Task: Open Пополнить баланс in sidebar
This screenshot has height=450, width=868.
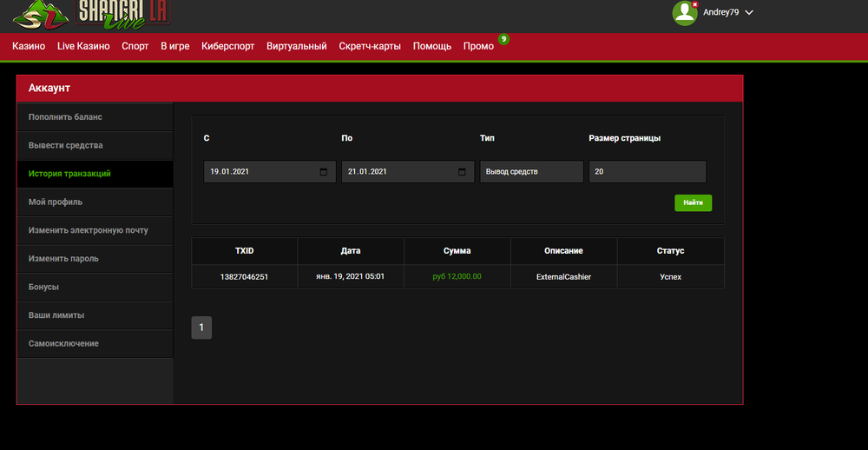Action: [65, 117]
